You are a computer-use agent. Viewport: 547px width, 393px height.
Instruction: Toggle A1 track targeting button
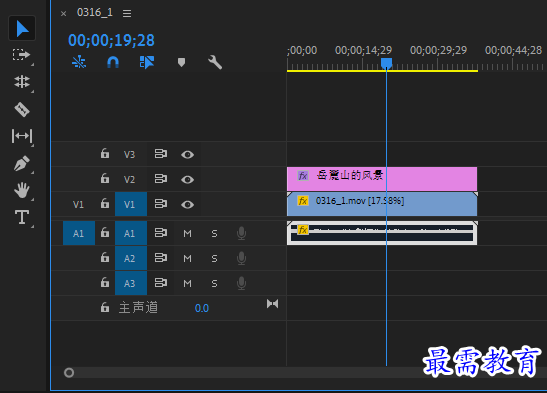point(131,233)
